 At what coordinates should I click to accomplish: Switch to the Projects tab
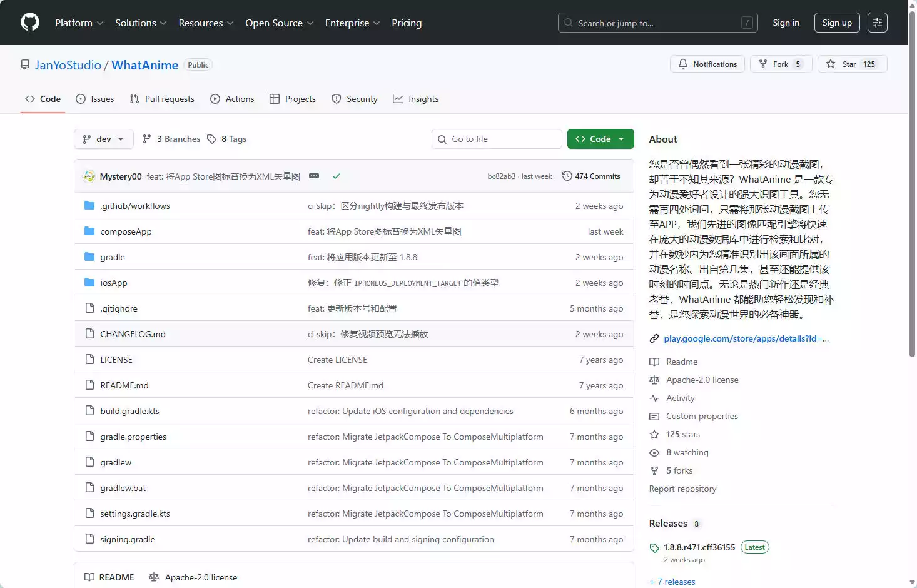pyautogui.click(x=293, y=99)
